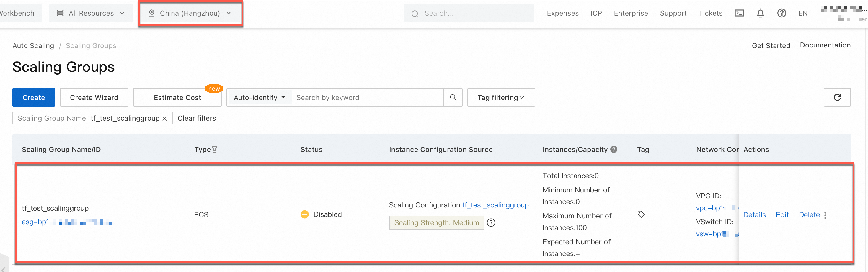Click the magnifier search button beside keyword field
Viewport: 868px width, 272px height.
[453, 97]
